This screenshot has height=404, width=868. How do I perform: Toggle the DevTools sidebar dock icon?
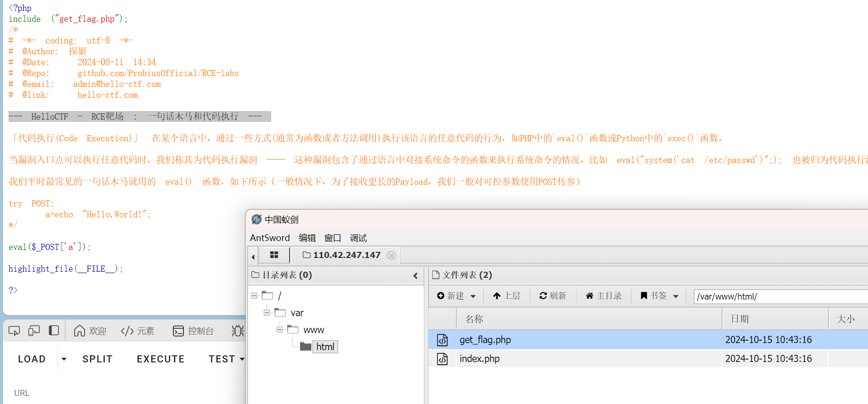[x=54, y=331]
